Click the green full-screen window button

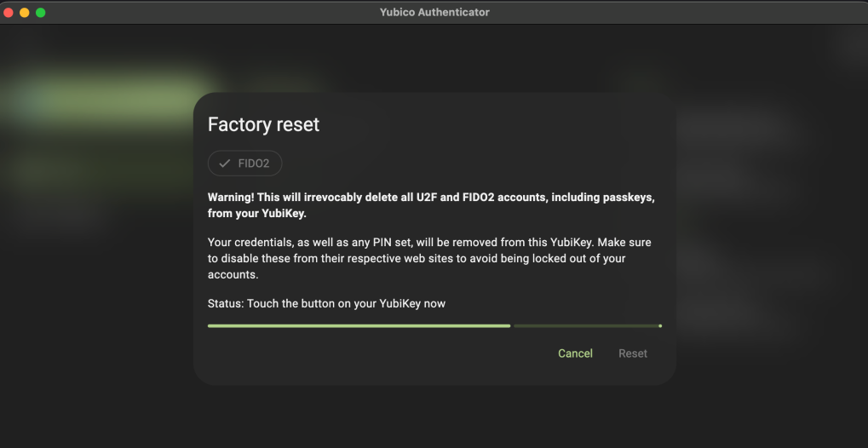click(40, 13)
